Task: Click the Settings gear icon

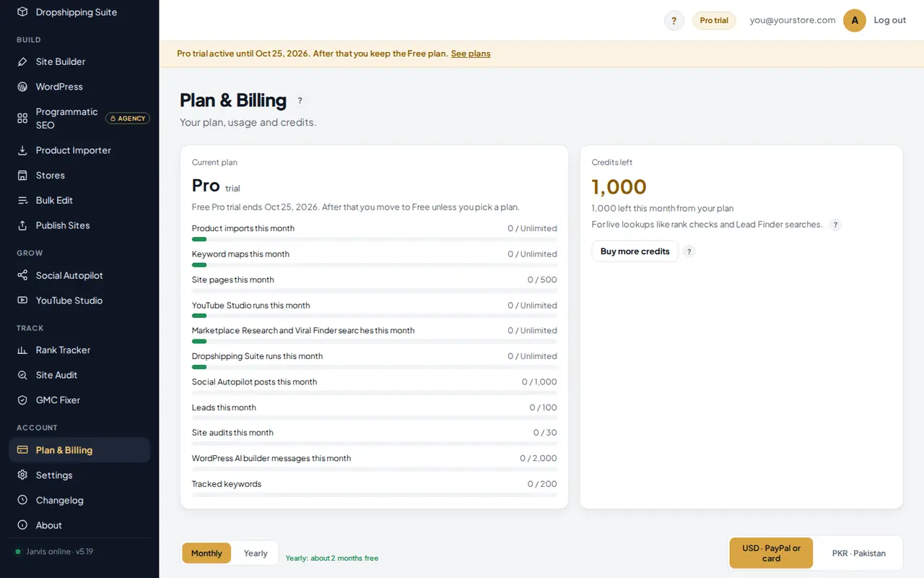Action: tap(22, 475)
